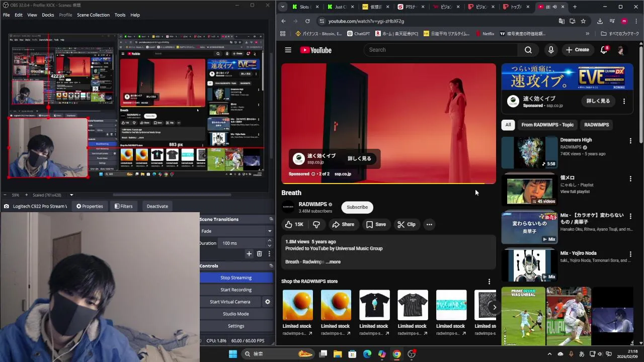Reload the YouTube page in Chrome
Viewport: 644px width, 362px height.
tap(307, 21)
